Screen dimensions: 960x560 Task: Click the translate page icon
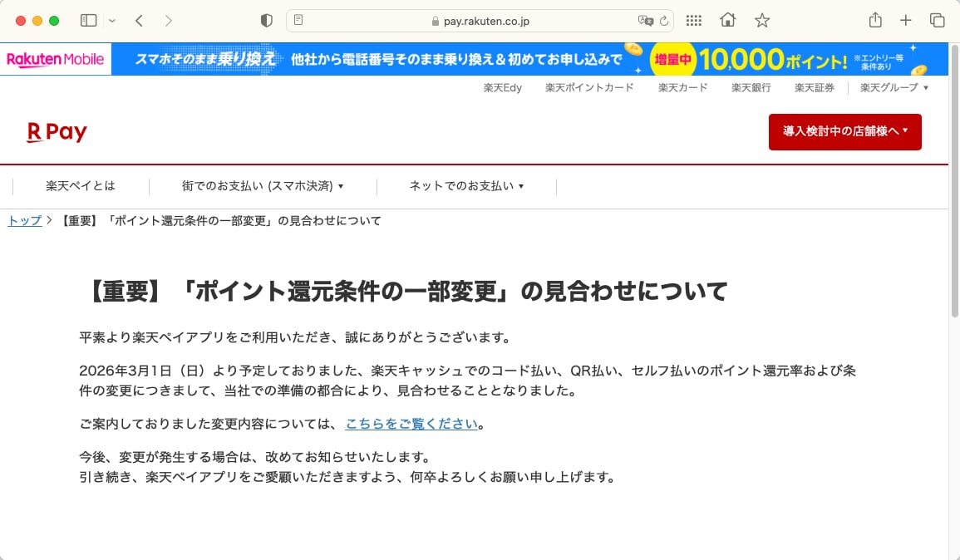click(x=644, y=21)
